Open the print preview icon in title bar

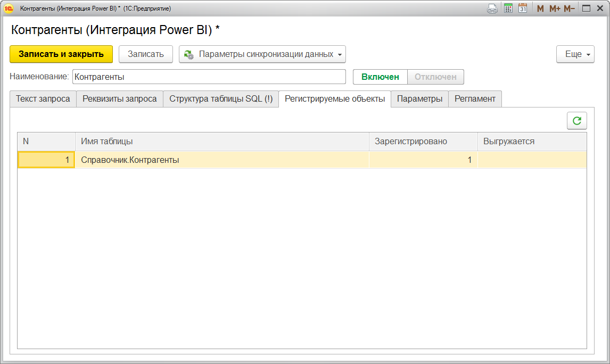point(492,8)
